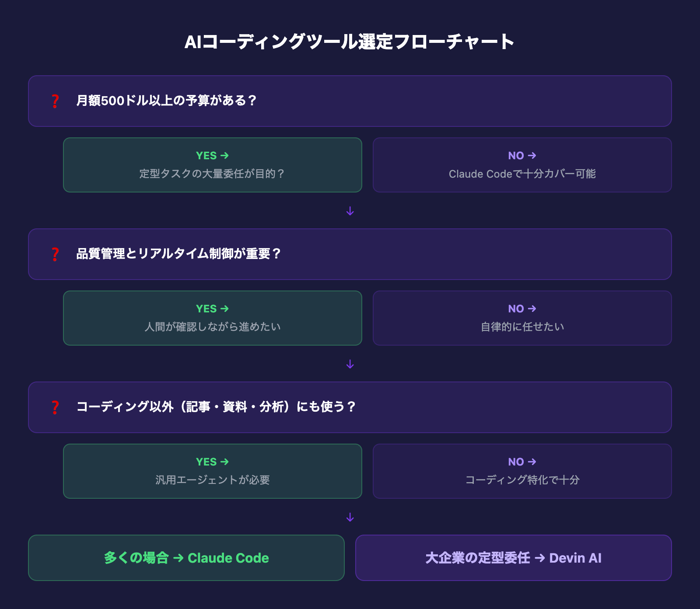Click the title AIコーディングツール選定フローチャート
The height and width of the screenshot is (609, 700).
click(350, 42)
